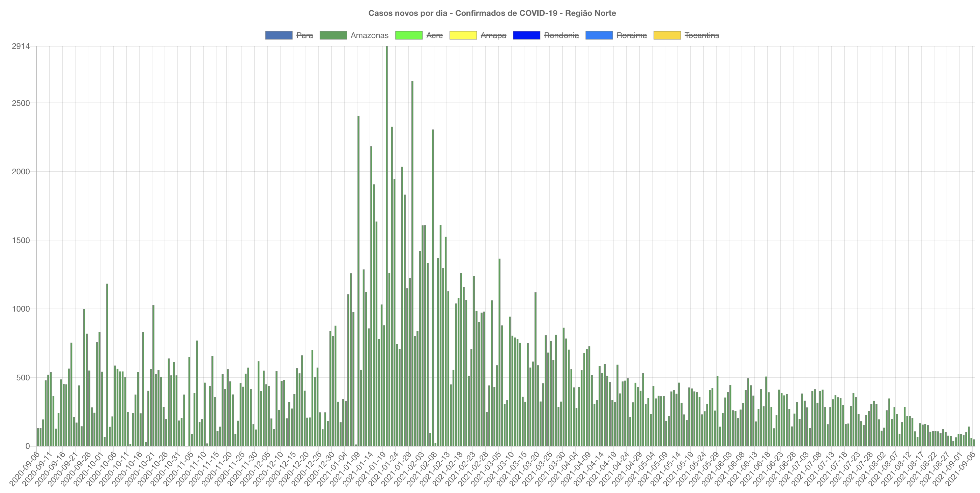Screen dimensions: 980x493
Task: Click the green Amazonas legend swatch
Action: click(333, 35)
